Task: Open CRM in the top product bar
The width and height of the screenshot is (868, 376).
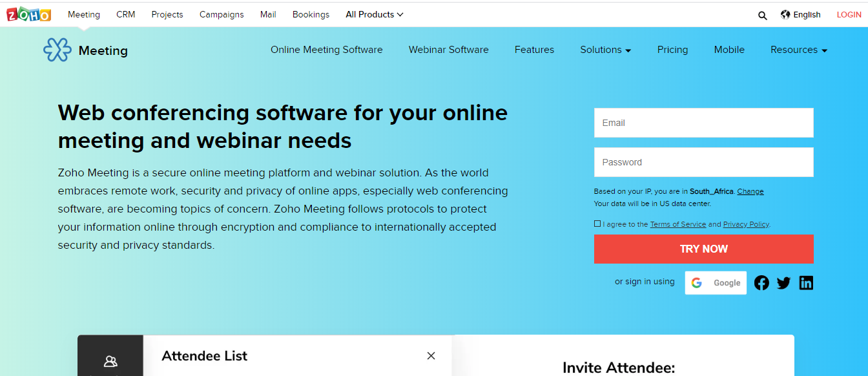Action: coord(126,14)
